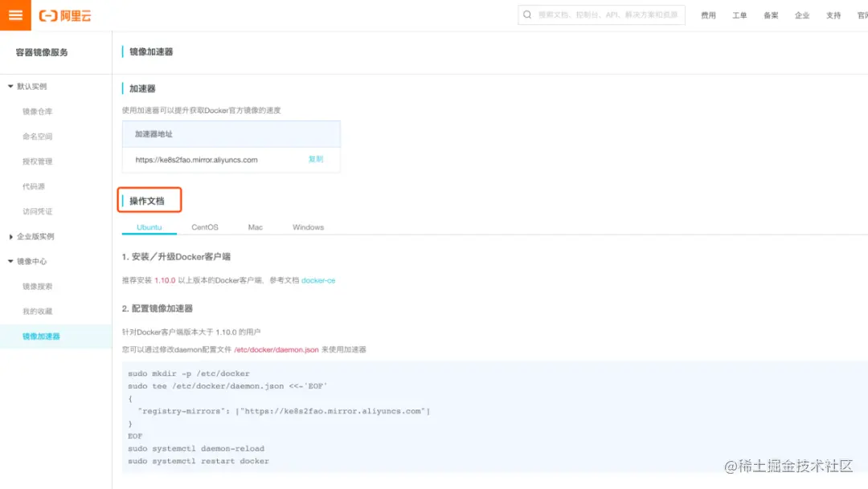Go to 镜像仓库 in sidebar

[37, 111]
